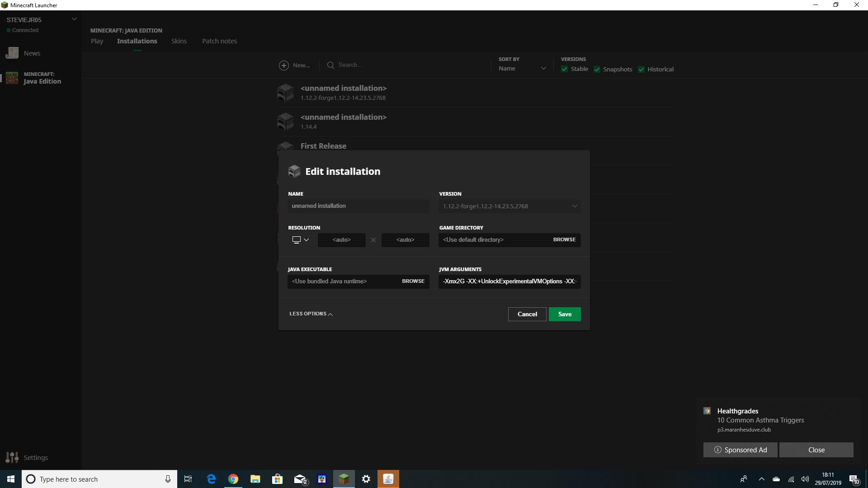The height and width of the screenshot is (488, 868).
Task: Toggle the Historical versions checkbox
Action: pos(641,69)
